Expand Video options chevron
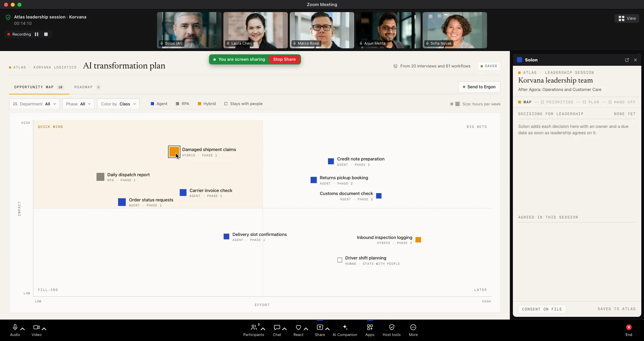644x341 pixels. (44, 329)
